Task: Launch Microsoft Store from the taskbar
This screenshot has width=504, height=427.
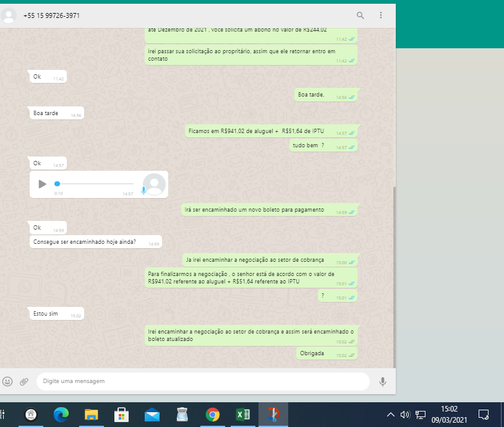Action: [122, 415]
